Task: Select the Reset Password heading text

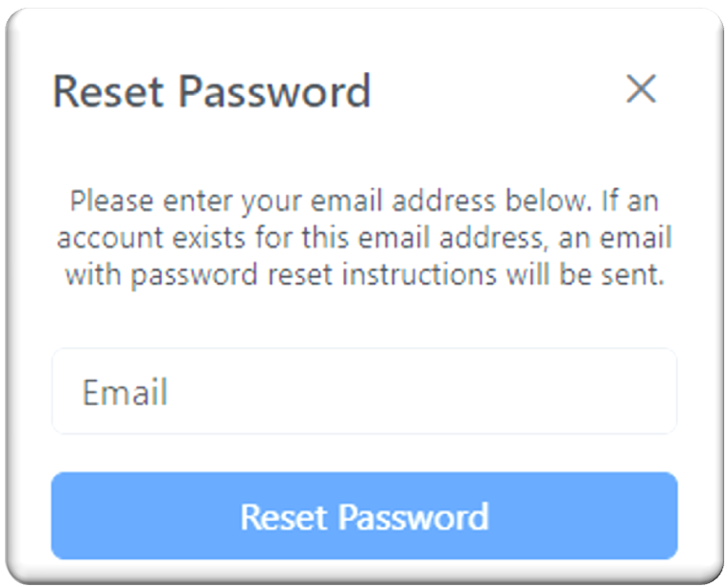Action: tap(212, 90)
